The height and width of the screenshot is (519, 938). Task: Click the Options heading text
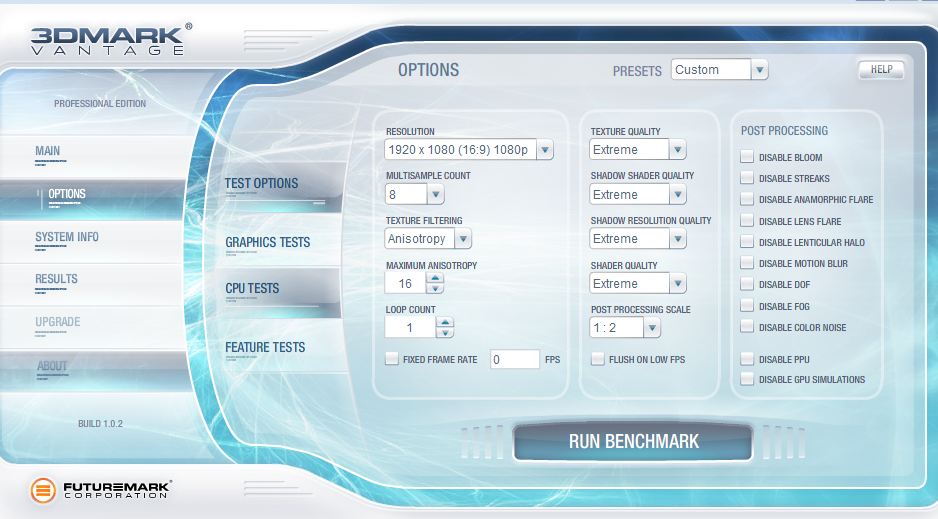click(x=428, y=70)
